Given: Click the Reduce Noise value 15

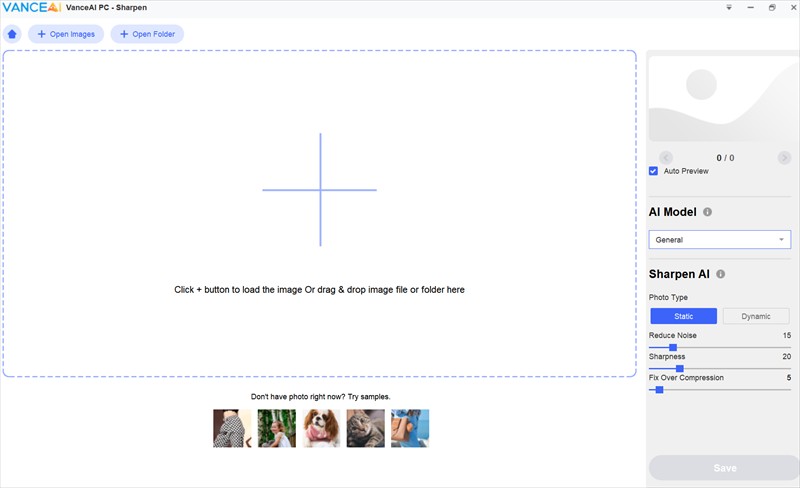Looking at the screenshot, I should [787, 335].
